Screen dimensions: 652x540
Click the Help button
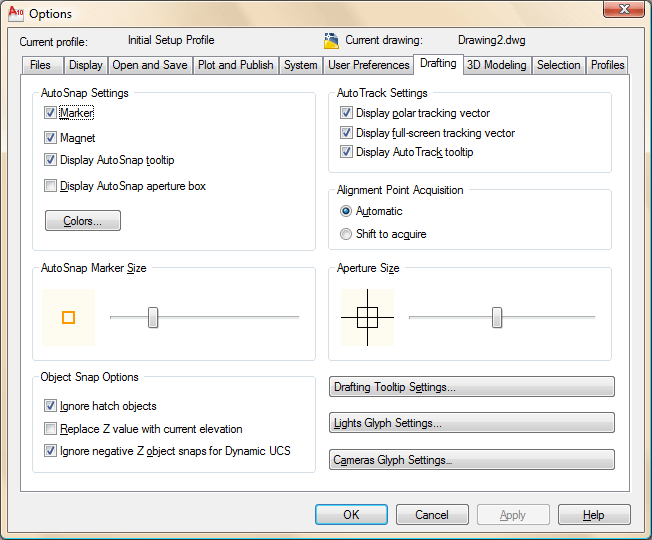point(594,515)
